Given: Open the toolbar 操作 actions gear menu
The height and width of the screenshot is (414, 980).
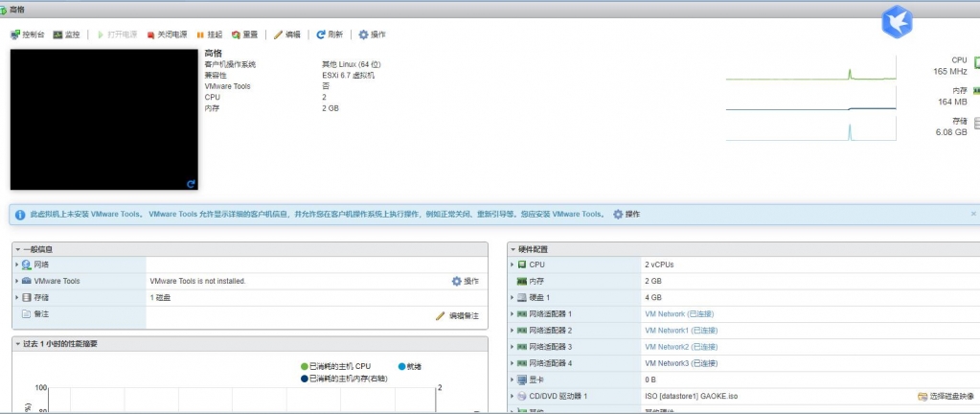Looking at the screenshot, I should tap(372, 35).
